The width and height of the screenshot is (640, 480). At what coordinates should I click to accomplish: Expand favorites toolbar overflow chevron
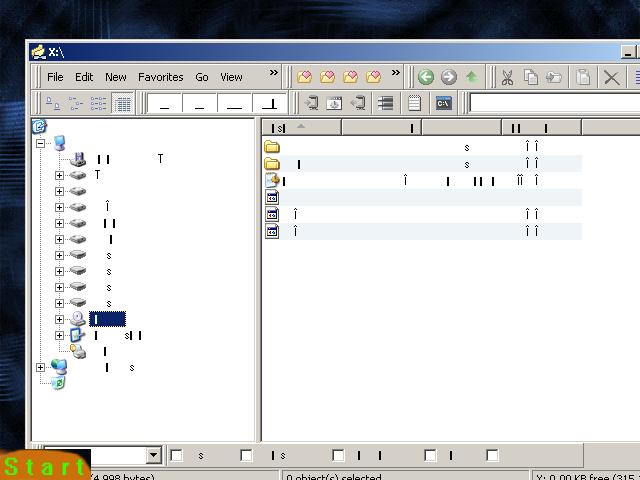point(396,73)
